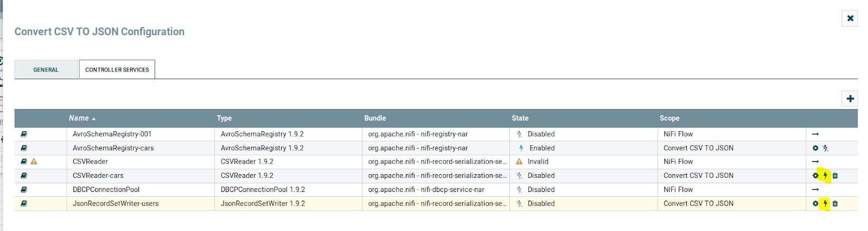
Task: Open configuration for JsonRecordSetWriter-users
Action: (815, 204)
